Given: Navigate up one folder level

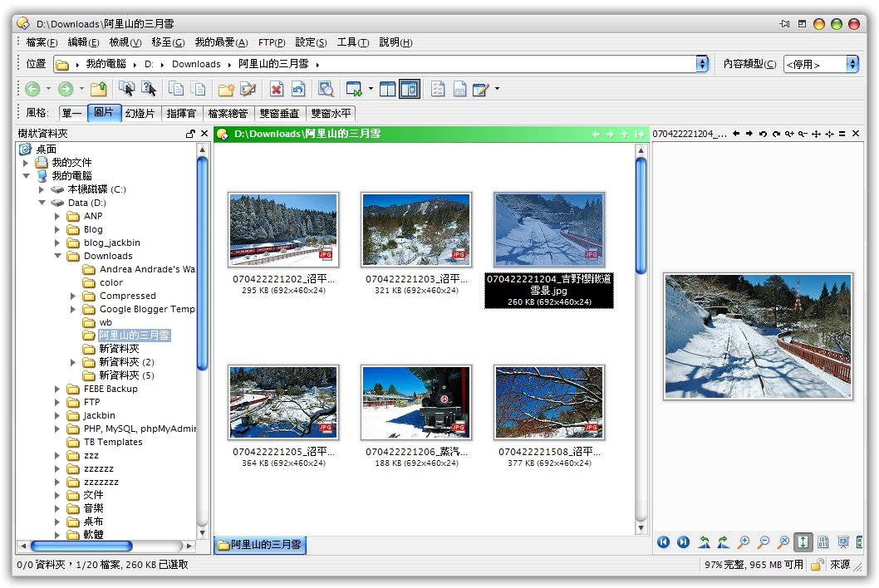Looking at the screenshot, I should (97, 88).
